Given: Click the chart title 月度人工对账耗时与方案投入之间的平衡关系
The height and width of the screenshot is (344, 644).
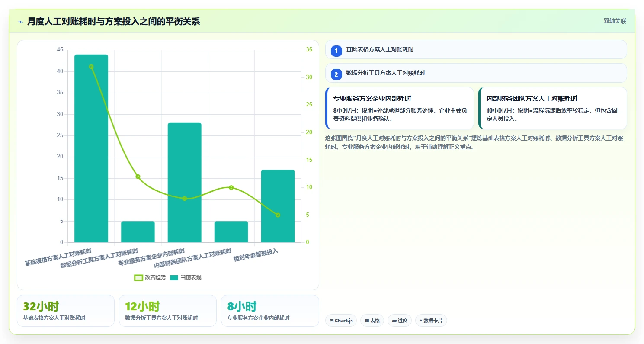Looking at the screenshot, I should pyautogui.click(x=113, y=21).
